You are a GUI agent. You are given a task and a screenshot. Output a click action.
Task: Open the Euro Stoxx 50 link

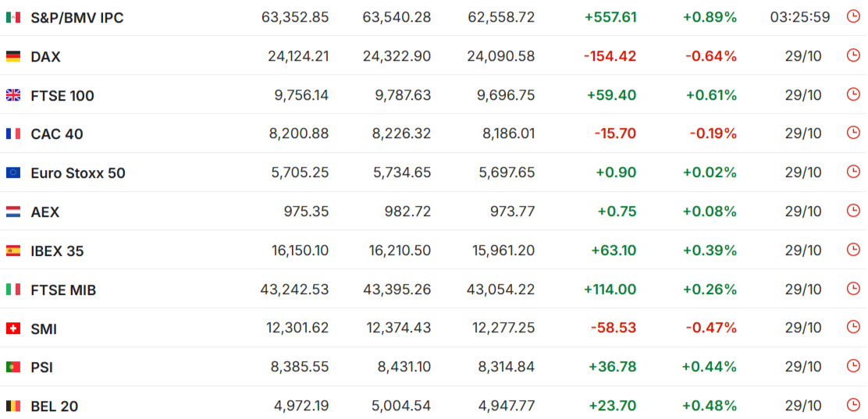click(77, 172)
